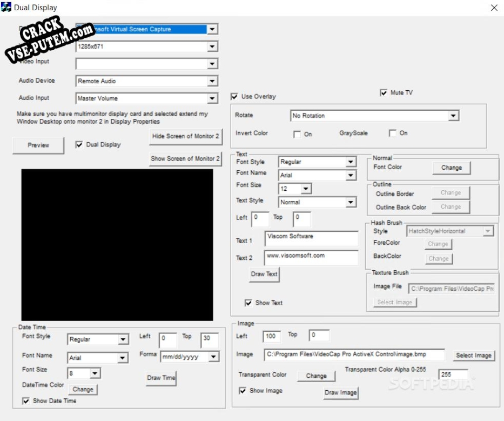
Task: Disable the Dual Display checkbox
Action: (79, 145)
